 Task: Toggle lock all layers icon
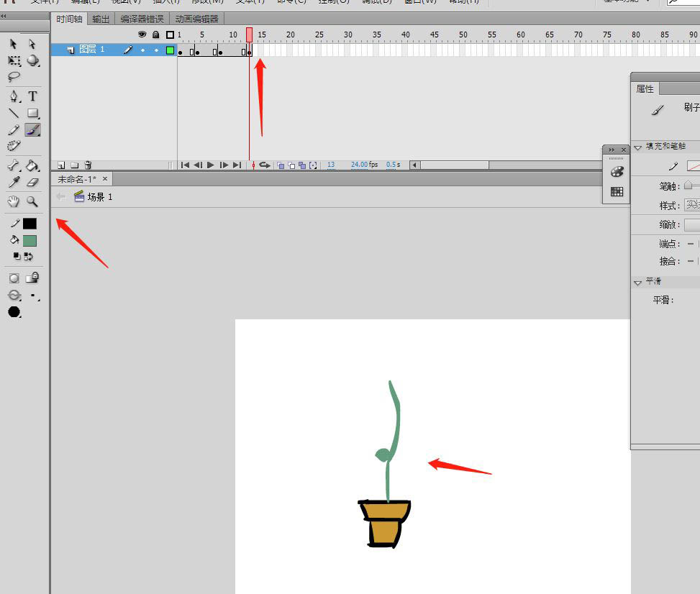[x=156, y=35]
